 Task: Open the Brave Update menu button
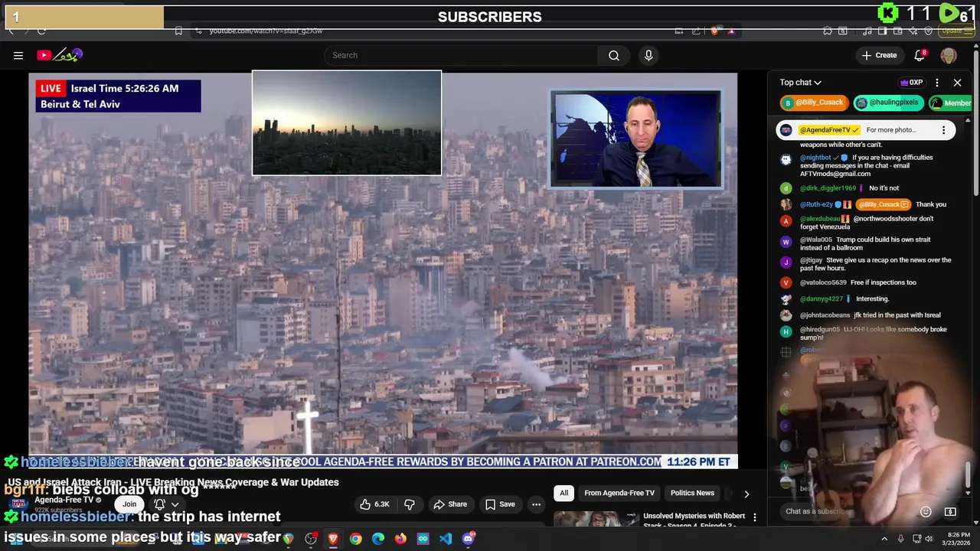[955, 31]
